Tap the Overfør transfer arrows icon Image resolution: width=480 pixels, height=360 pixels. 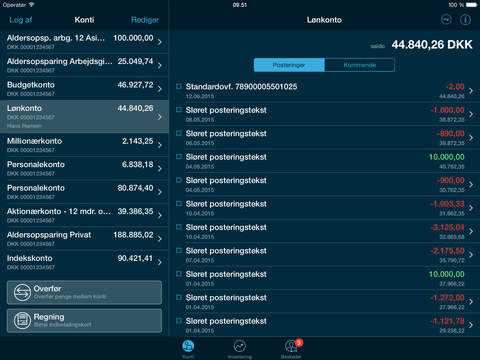(x=22, y=293)
